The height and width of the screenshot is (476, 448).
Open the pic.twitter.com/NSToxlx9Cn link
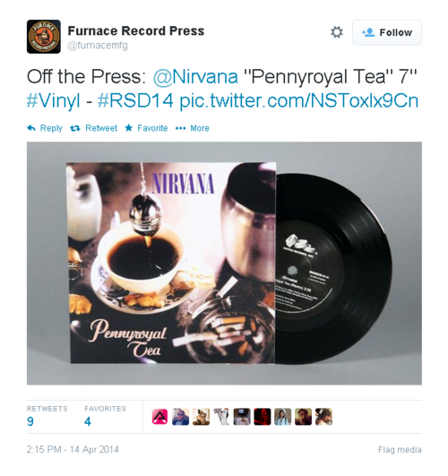point(299,100)
